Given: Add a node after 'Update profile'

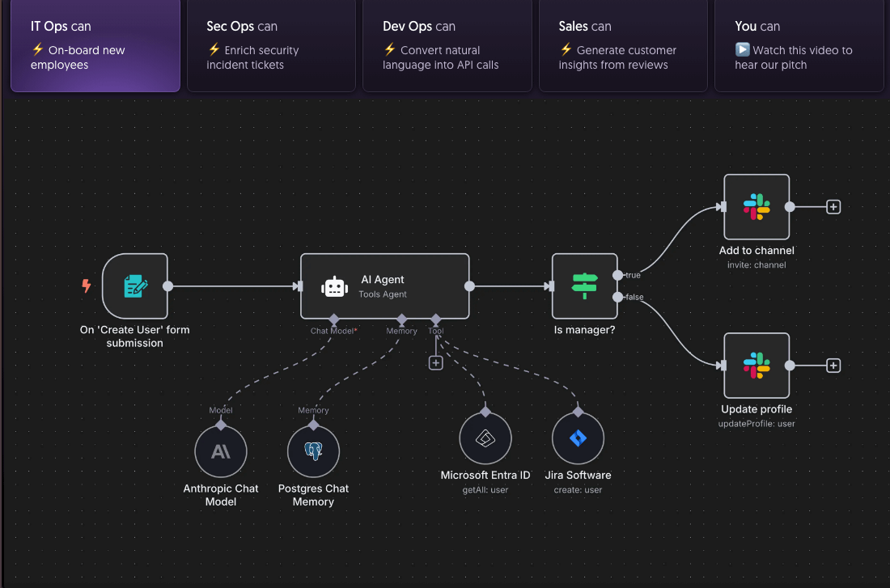Looking at the screenshot, I should click(x=833, y=366).
